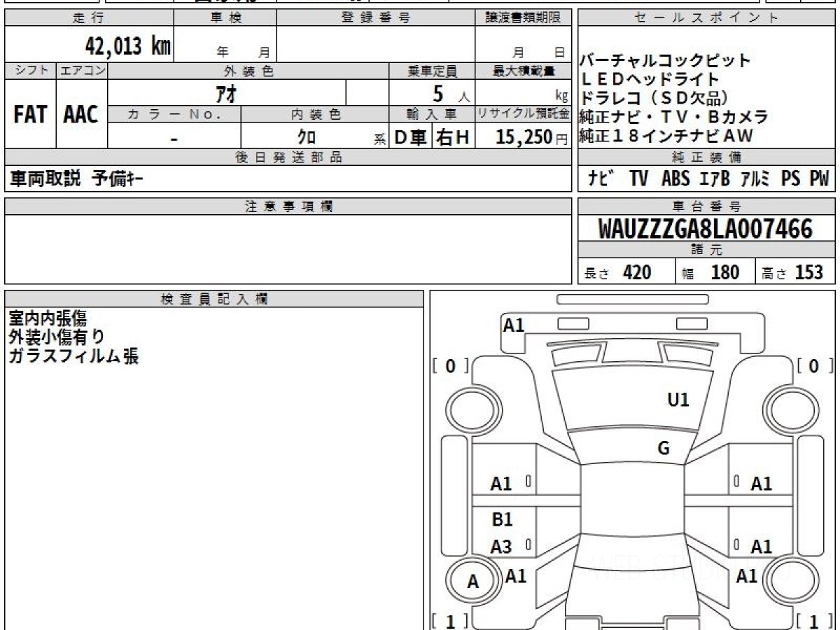This screenshot has width=840, height=630.
Task: Select the 車台番号 header
Action: click(x=706, y=206)
